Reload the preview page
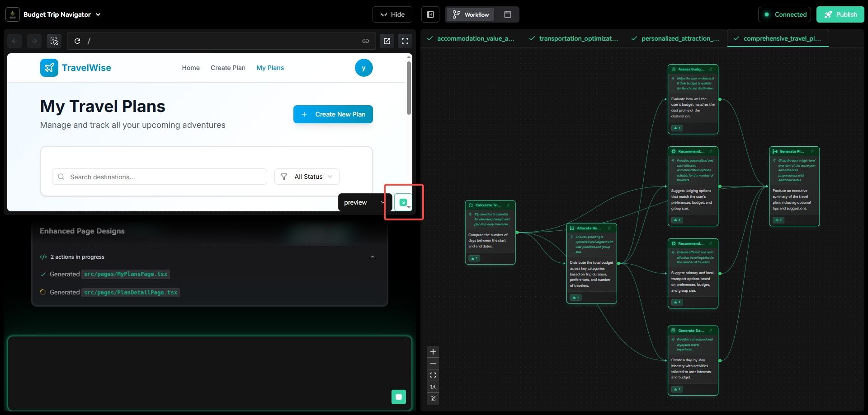Screen dimensions: 868x415 pos(77,41)
